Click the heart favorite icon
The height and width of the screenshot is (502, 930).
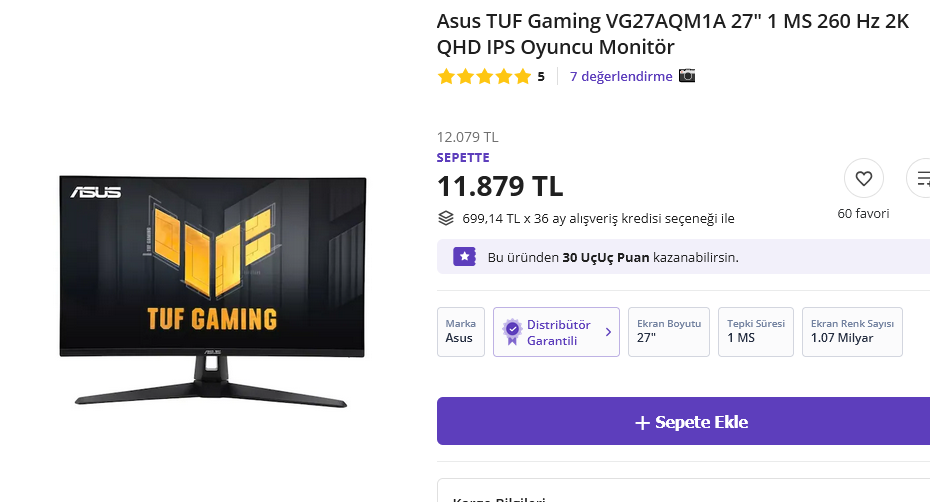click(864, 178)
